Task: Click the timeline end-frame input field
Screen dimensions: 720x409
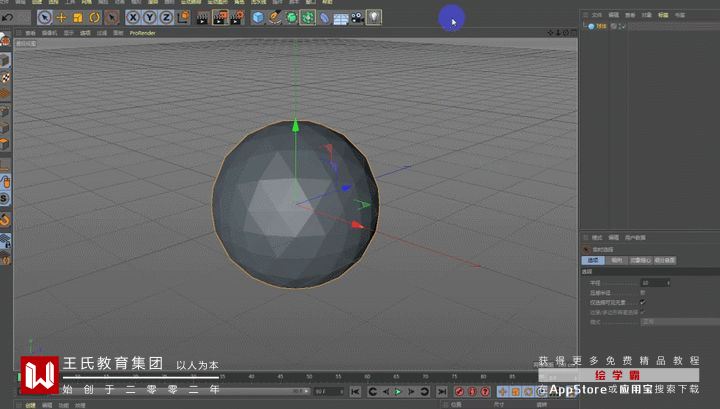Action: tap(329, 392)
